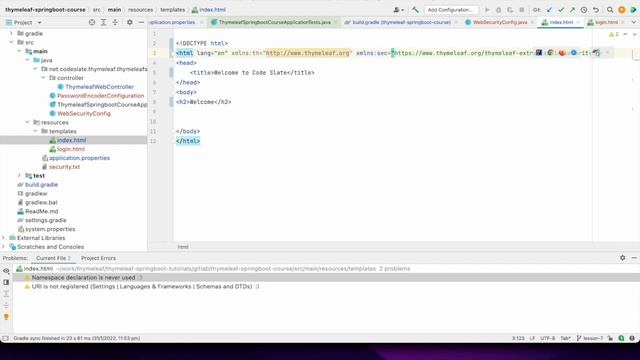Toggle tool window bars at status bar corner

pyautogui.click(x=5, y=338)
